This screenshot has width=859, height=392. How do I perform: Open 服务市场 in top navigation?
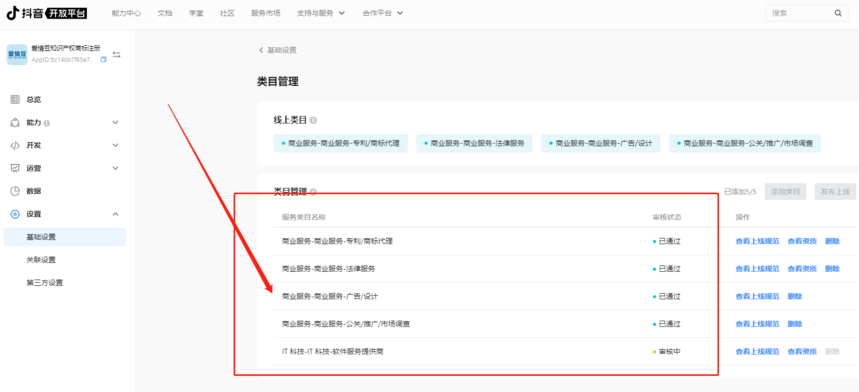(266, 14)
